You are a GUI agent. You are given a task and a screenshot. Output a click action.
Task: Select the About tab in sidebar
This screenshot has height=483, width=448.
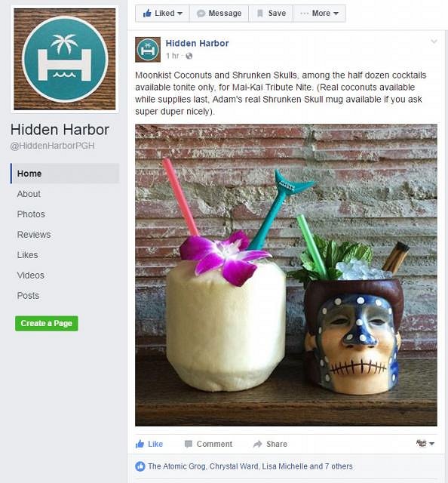(x=29, y=194)
